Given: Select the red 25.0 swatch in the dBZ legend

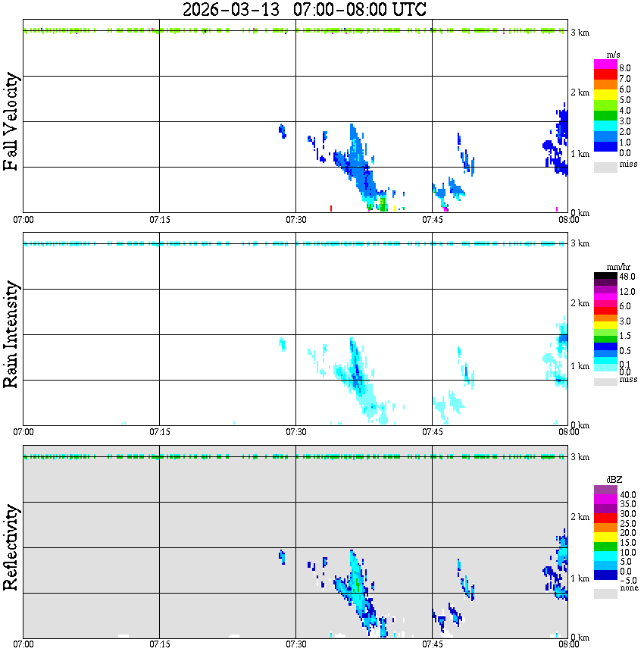Looking at the screenshot, I should (605, 518).
